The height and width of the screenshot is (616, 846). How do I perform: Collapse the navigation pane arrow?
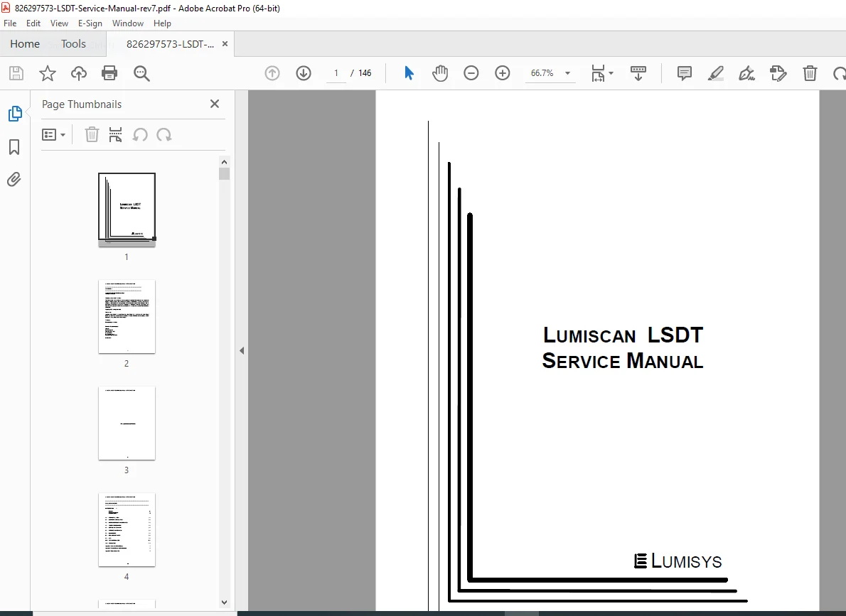coord(242,350)
